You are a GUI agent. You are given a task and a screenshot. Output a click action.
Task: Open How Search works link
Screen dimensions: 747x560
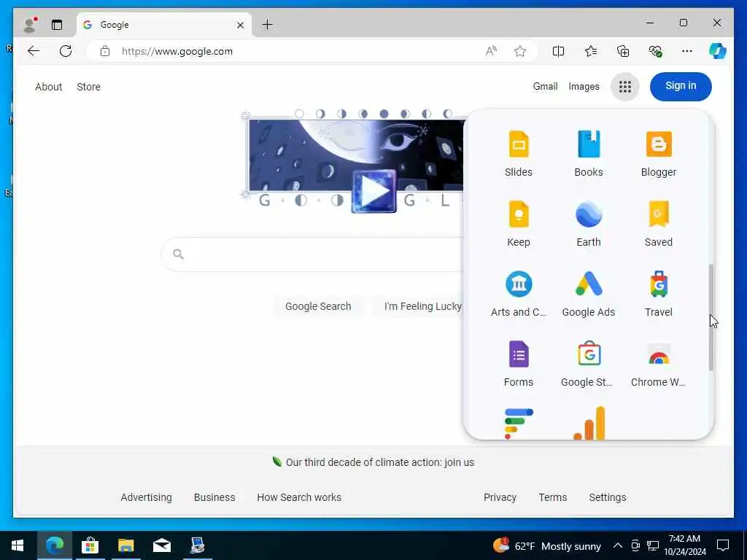pyautogui.click(x=299, y=497)
